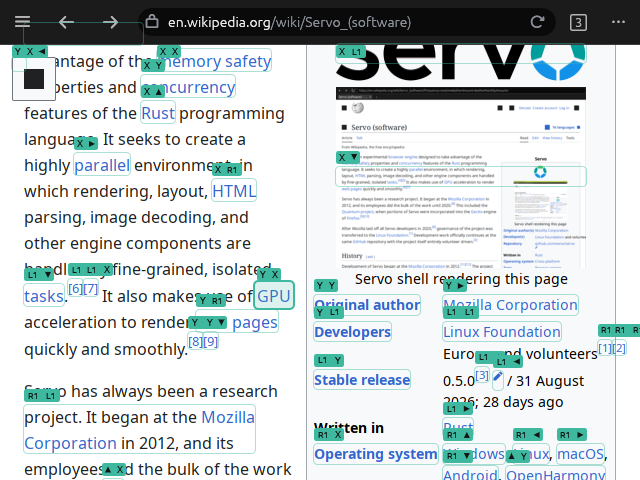
Task: Open the OpenHarmony link
Action: pos(556,473)
